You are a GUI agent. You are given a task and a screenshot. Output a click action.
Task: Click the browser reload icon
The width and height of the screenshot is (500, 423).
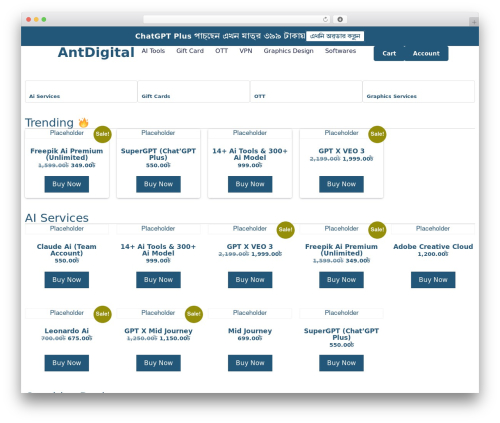tap(325, 19)
